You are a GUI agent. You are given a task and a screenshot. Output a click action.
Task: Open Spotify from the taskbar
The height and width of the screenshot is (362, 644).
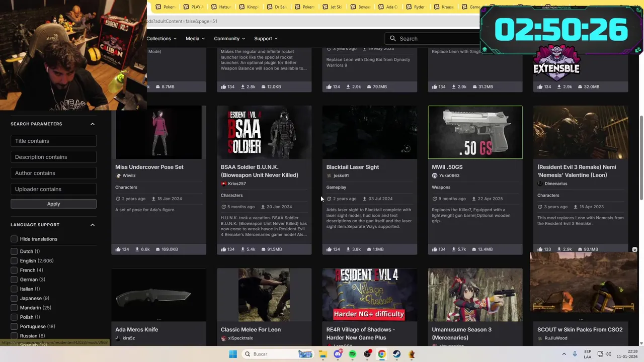pyautogui.click(x=352, y=354)
